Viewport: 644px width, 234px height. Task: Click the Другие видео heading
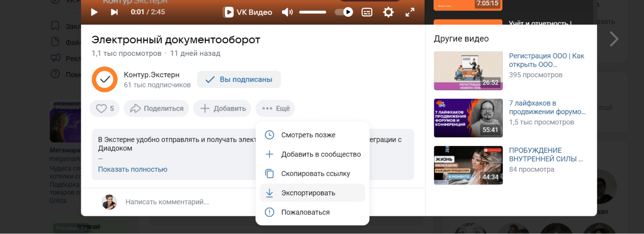coord(461,39)
